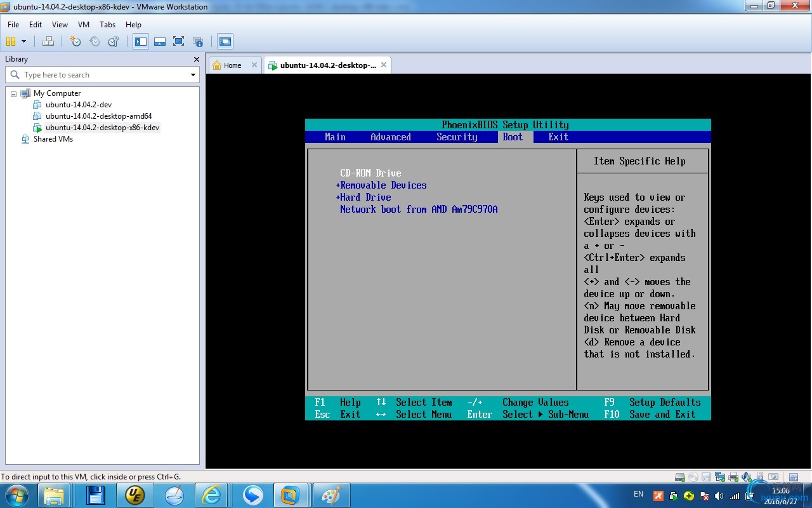The width and height of the screenshot is (812, 508).
Task: Toggle the console view toolbar icon
Action: point(225,41)
